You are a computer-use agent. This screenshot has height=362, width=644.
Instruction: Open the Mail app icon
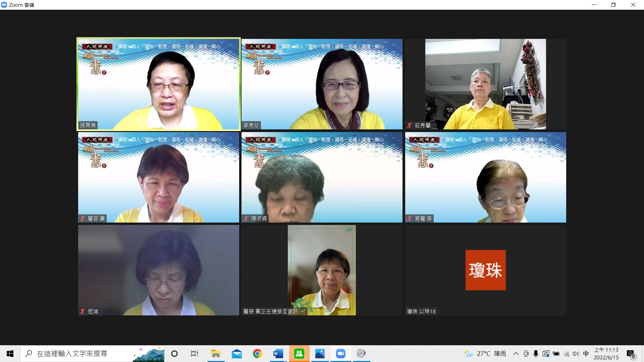click(236, 354)
